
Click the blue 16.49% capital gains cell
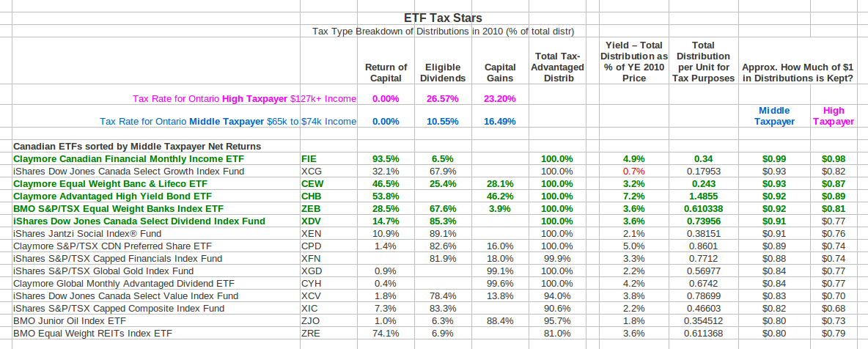[x=500, y=121]
